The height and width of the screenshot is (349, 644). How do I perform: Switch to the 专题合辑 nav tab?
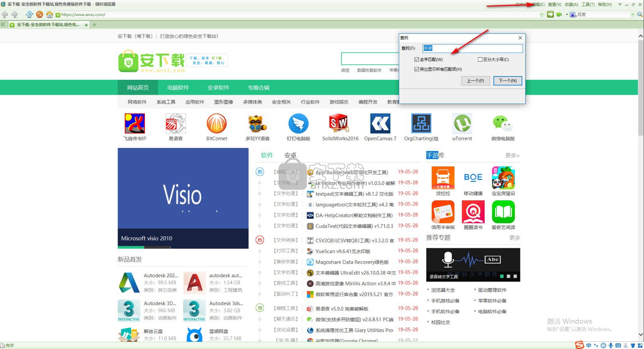(258, 87)
